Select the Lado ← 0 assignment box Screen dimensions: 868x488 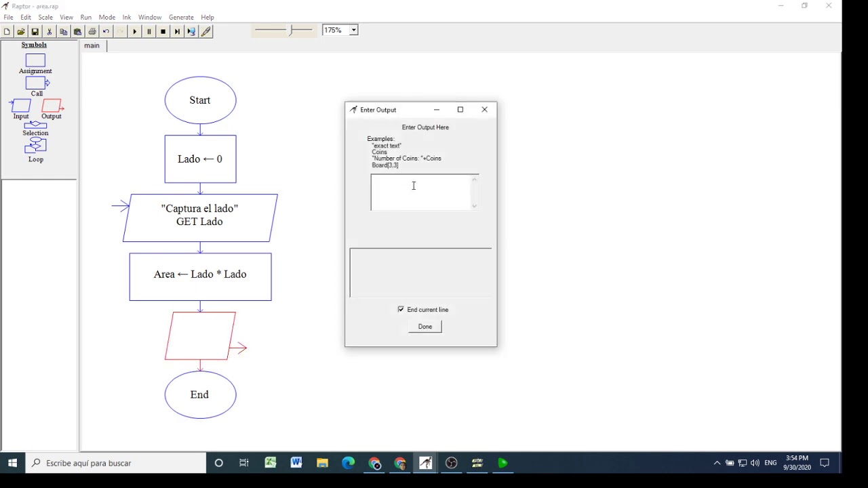click(200, 159)
